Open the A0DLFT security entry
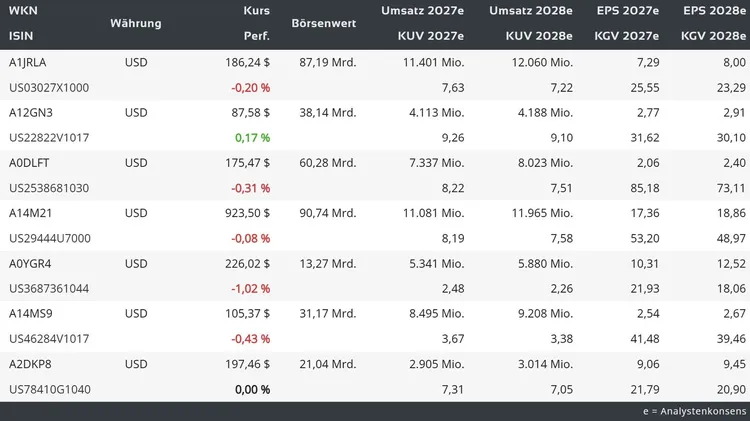 31,162
